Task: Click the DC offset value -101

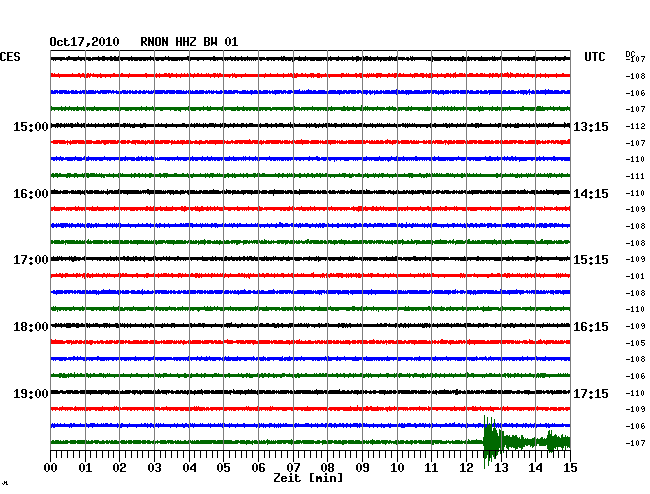Action: 635,276
